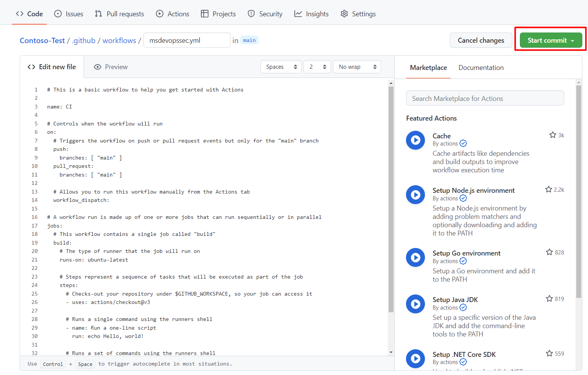Open the Documentation tab

[481, 67]
